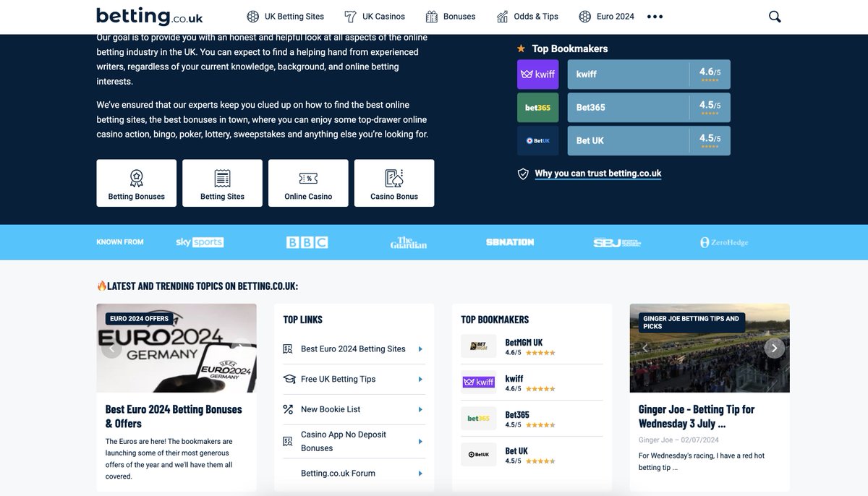Open Odds & Tips menu item
Image resolution: width=868 pixels, height=496 pixels.
(527, 17)
